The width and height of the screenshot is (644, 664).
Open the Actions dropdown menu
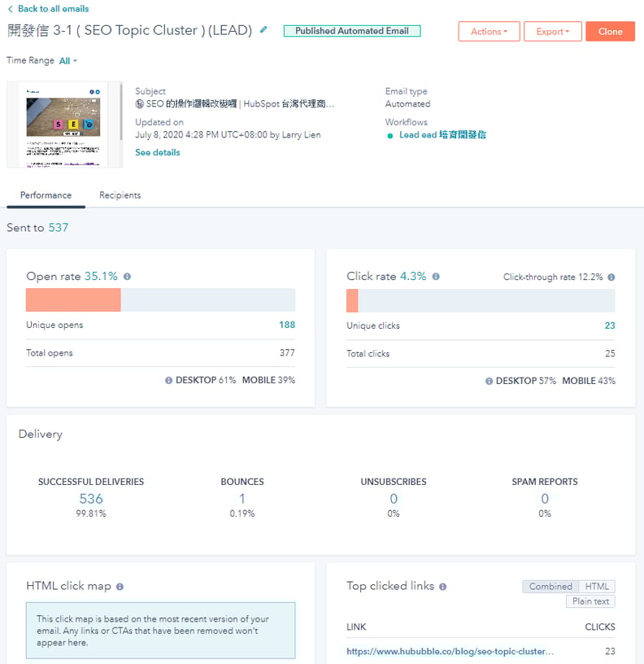[x=489, y=32]
